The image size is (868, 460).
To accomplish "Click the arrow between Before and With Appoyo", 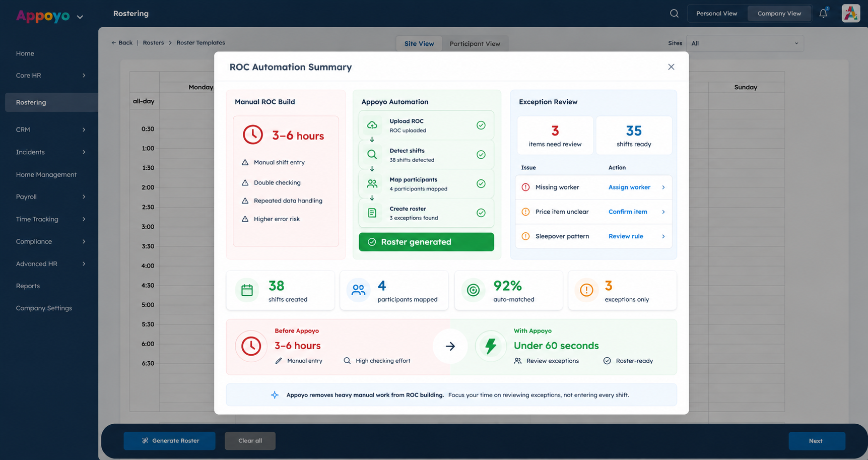I will 450,346.
